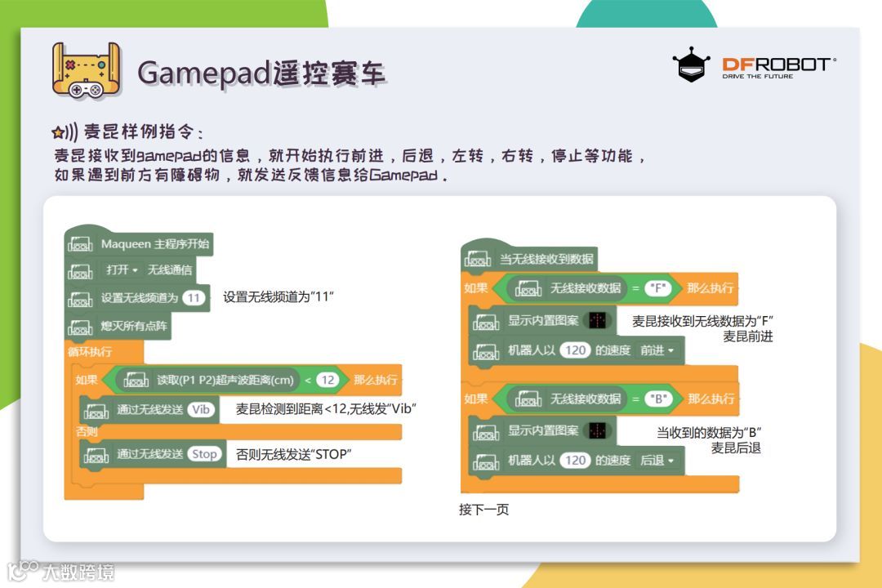The image size is (882, 588).
Task: Click the 否则 else label
Action: (87, 431)
